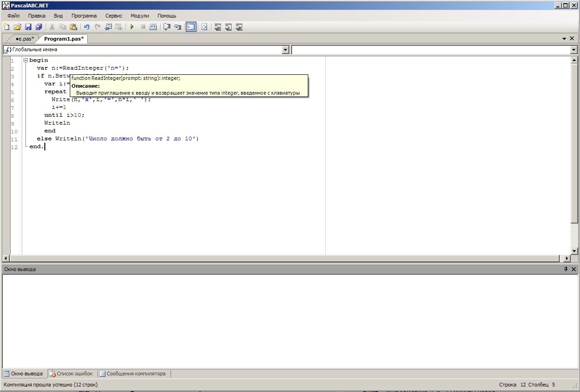Image resolution: width=580 pixels, height=392 pixels.
Task: Toggle the output window toolbar button
Action: pos(191,27)
